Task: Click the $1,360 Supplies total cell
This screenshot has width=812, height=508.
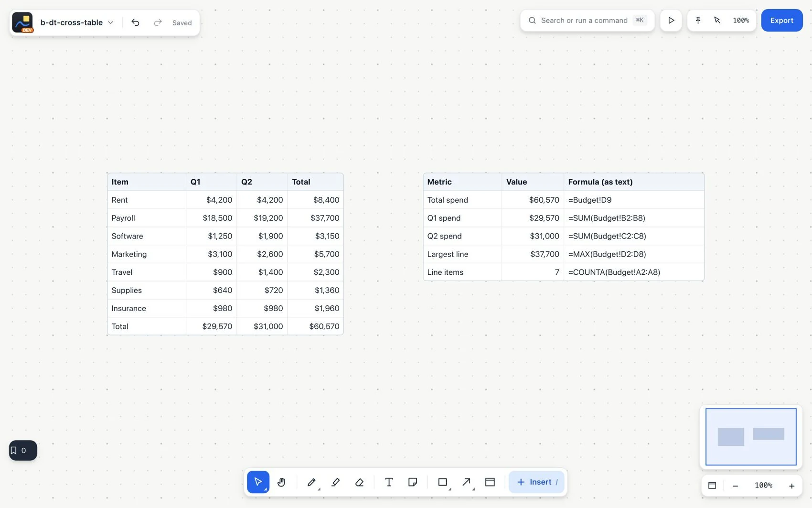Action: tap(315, 290)
